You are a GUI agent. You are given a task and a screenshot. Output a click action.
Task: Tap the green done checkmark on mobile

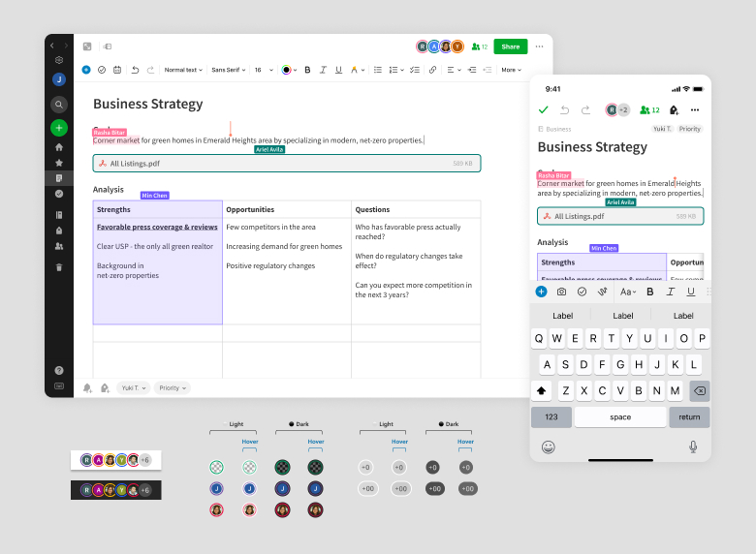click(x=544, y=109)
